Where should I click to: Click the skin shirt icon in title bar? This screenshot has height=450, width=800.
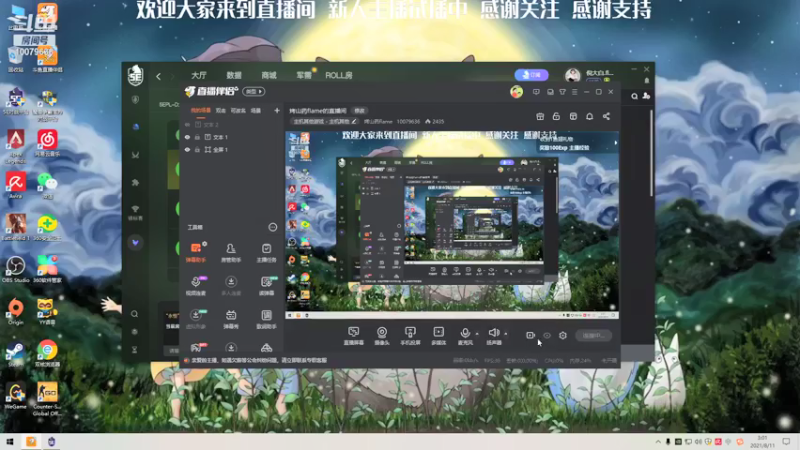(x=562, y=92)
